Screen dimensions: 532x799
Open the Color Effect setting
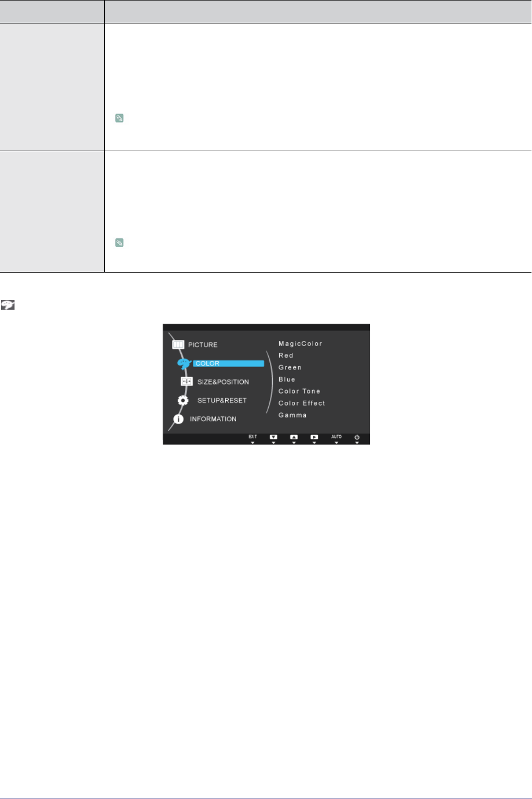302,403
